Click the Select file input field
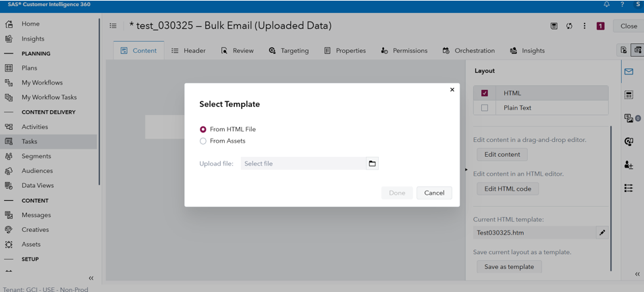Image resolution: width=644 pixels, height=292 pixels. [x=303, y=164]
